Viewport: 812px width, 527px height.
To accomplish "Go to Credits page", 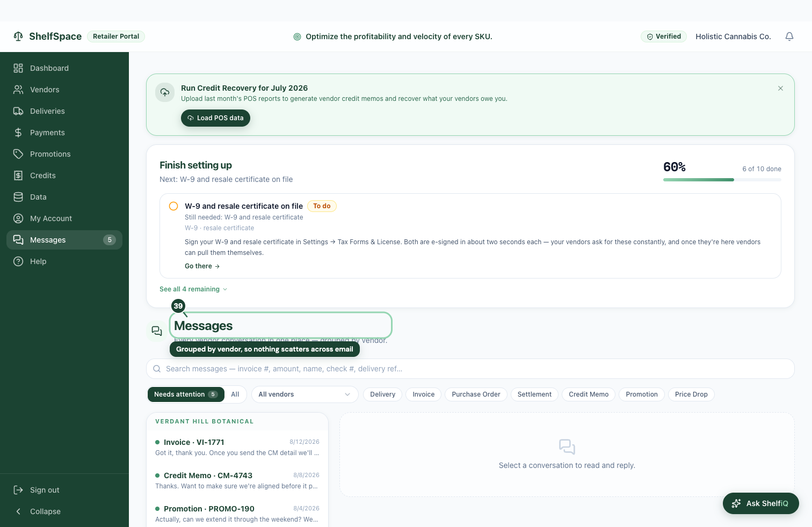I will [x=64, y=175].
